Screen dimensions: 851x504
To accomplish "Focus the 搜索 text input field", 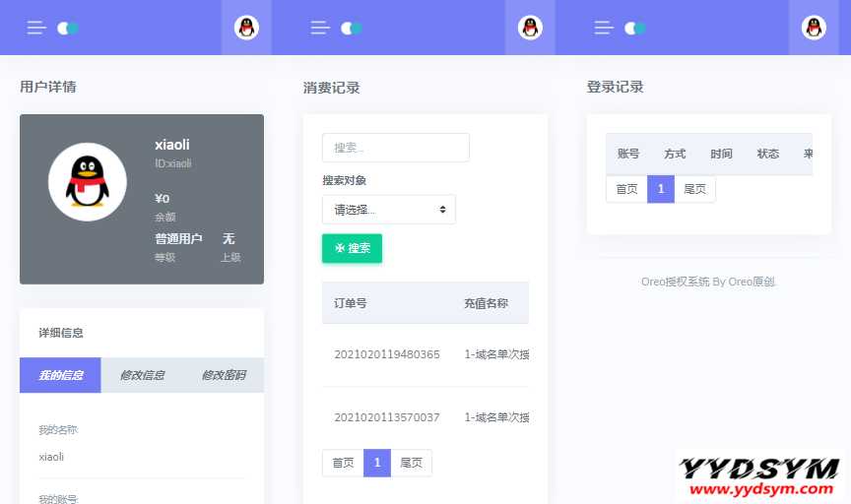I will (x=395, y=148).
